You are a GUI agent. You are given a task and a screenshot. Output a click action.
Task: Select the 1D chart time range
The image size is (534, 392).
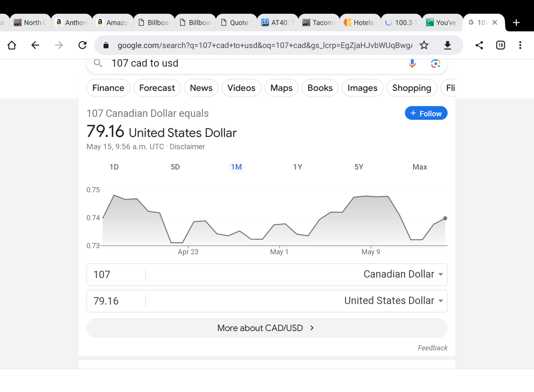pos(114,167)
